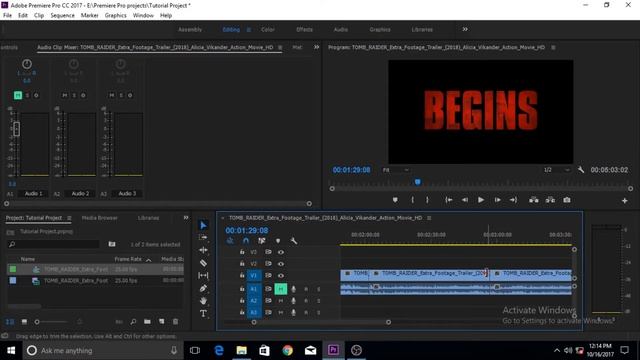640x360 pixels.
Task: Open the Window menu
Action: pyautogui.click(x=143, y=16)
